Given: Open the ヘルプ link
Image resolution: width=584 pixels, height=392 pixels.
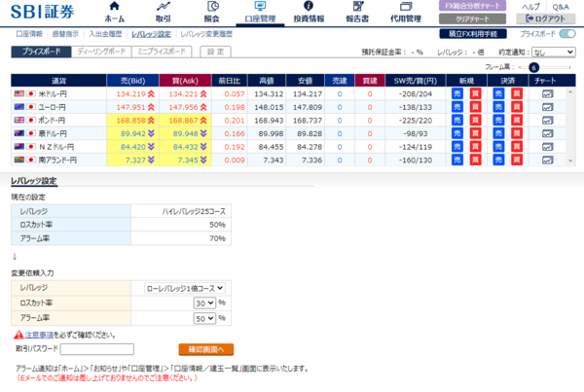Looking at the screenshot, I should [530, 7].
